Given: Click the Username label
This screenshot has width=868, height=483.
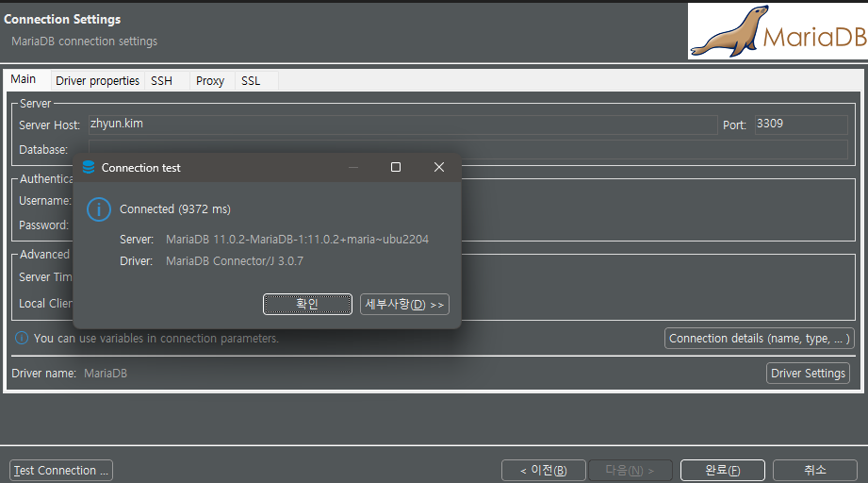Looking at the screenshot, I should [45, 201].
